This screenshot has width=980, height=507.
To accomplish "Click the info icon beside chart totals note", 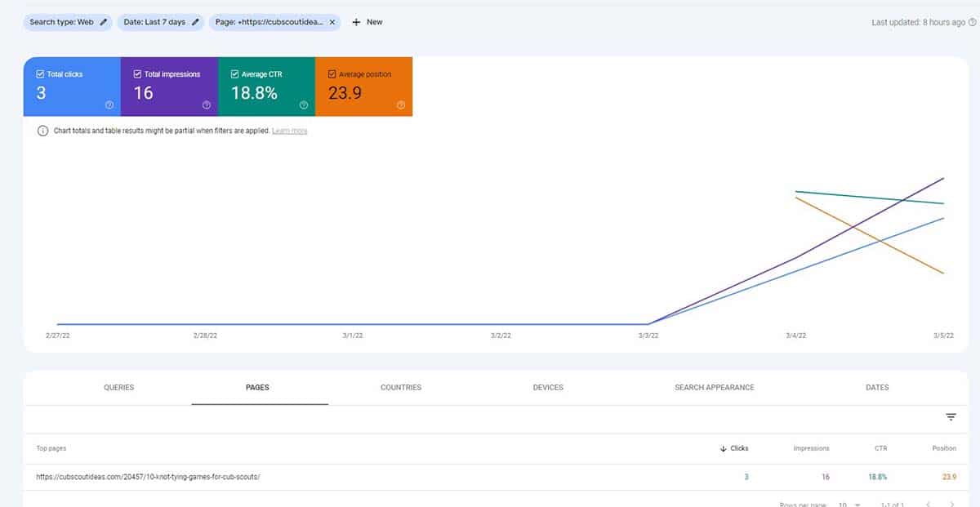I will point(42,130).
